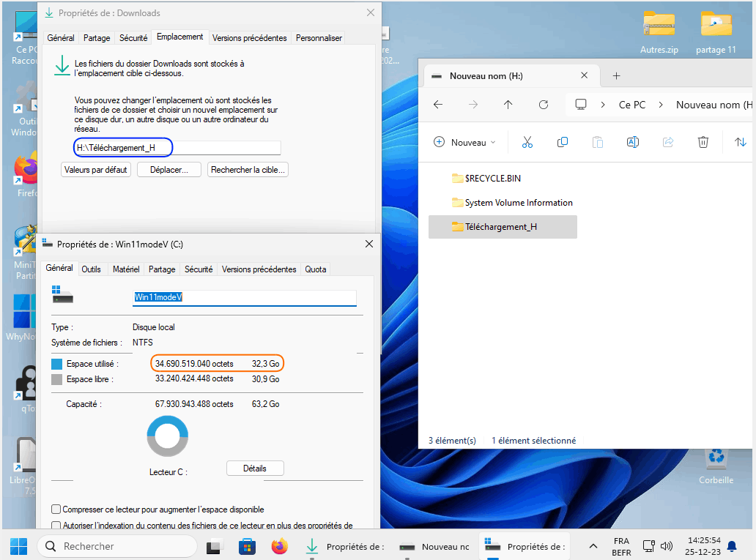This screenshot has width=756, height=560.
Task: Click the FRA BEFR language indicator
Action: click(x=621, y=547)
